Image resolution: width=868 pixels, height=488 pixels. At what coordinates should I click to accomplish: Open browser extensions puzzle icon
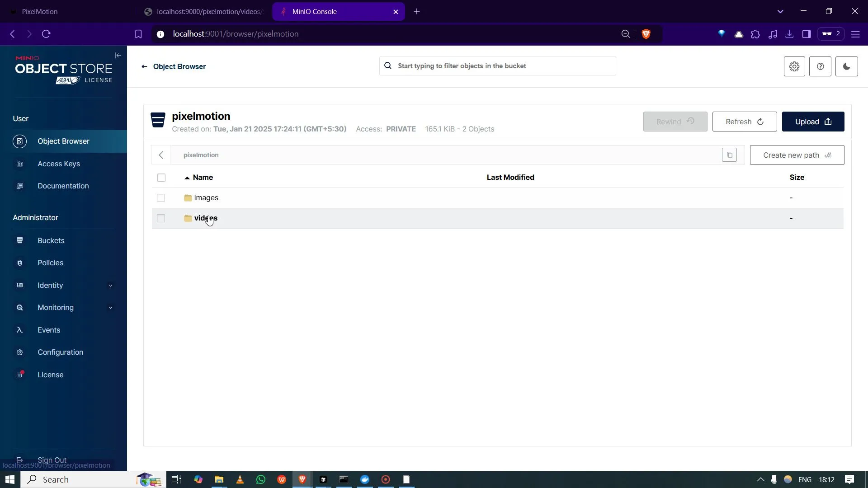[755, 34]
